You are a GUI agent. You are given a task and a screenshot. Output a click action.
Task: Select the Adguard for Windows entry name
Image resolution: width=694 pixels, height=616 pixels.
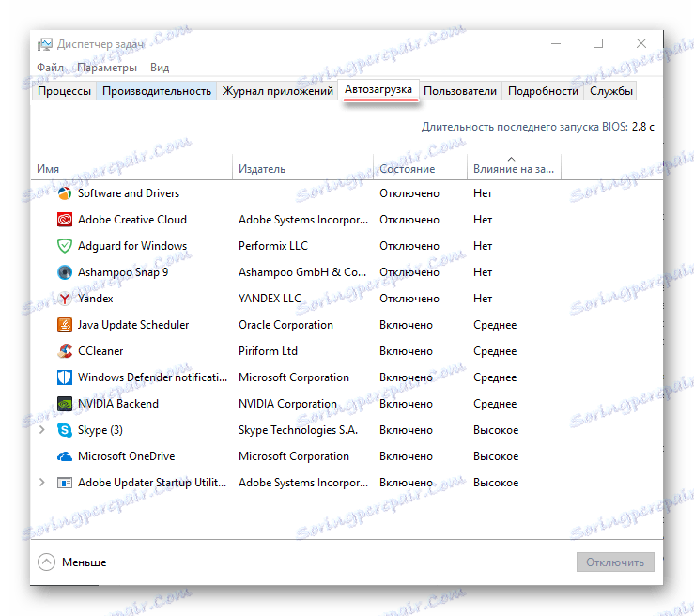[132, 246]
